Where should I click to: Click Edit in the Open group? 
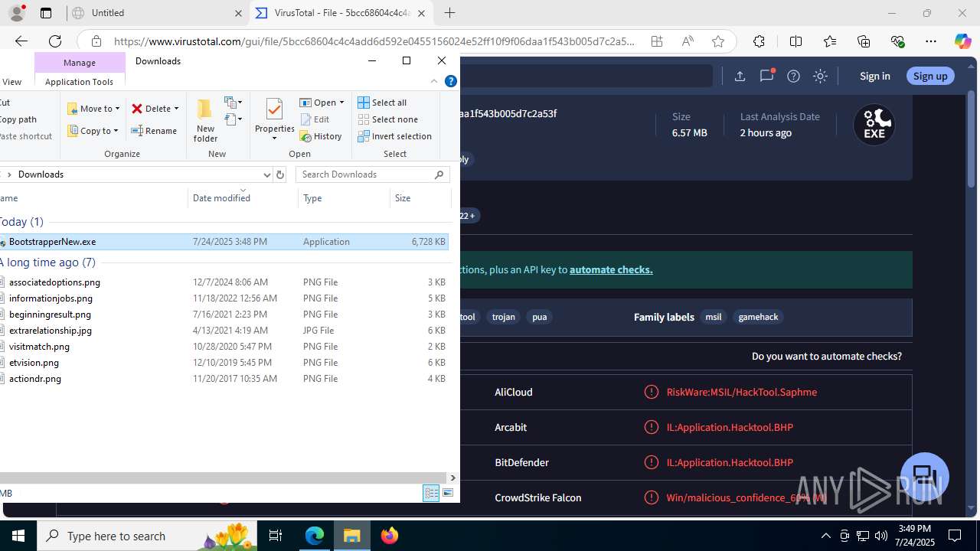pos(315,119)
